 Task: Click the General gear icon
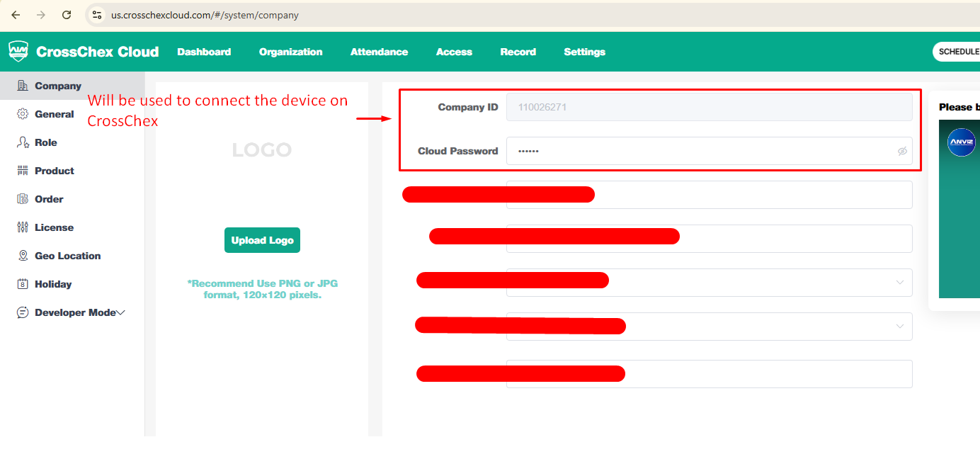[23, 114]
